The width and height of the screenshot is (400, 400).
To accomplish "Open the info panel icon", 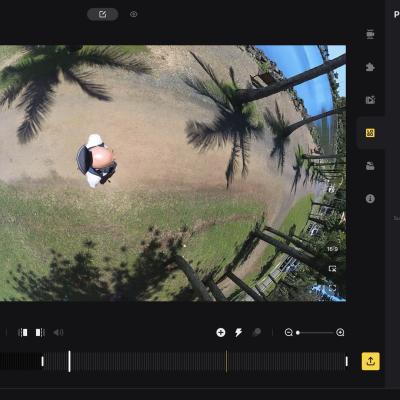I will (370, 199).
